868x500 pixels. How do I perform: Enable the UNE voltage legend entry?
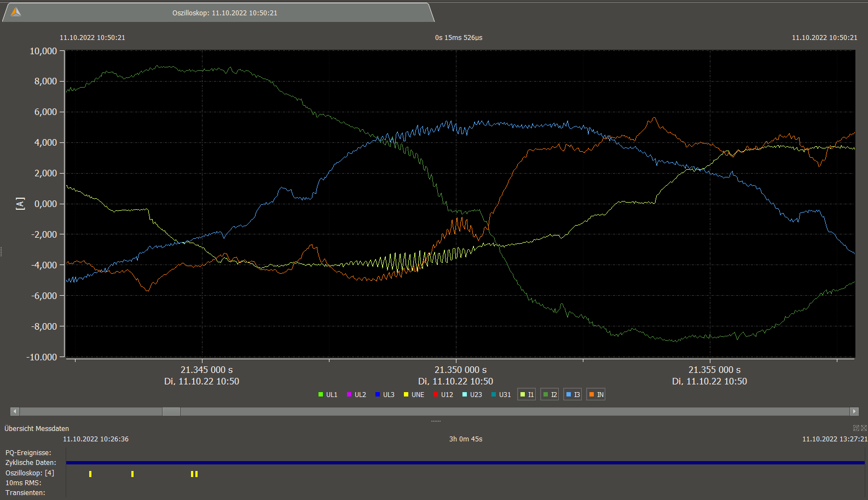414,394
